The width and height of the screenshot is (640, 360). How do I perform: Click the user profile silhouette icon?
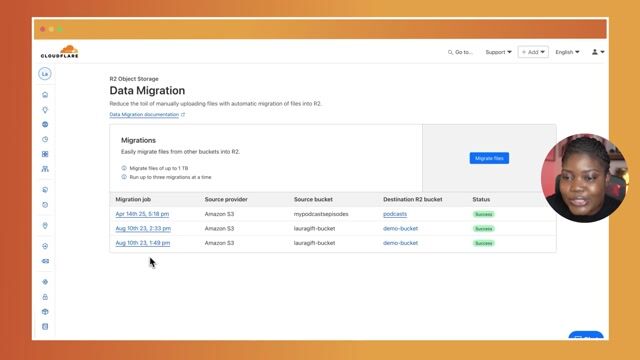click(x=595, y=52)
